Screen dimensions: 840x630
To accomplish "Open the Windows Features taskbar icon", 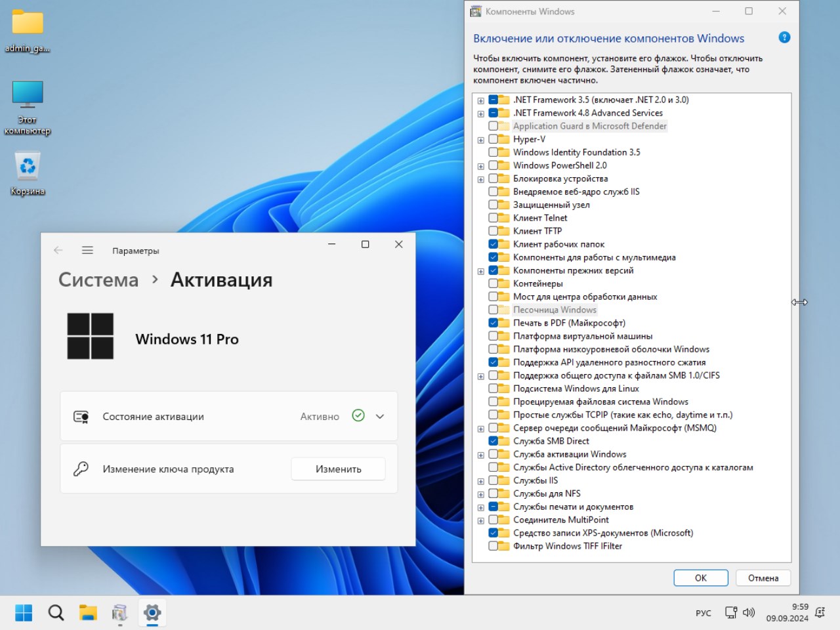I will 119,613.
